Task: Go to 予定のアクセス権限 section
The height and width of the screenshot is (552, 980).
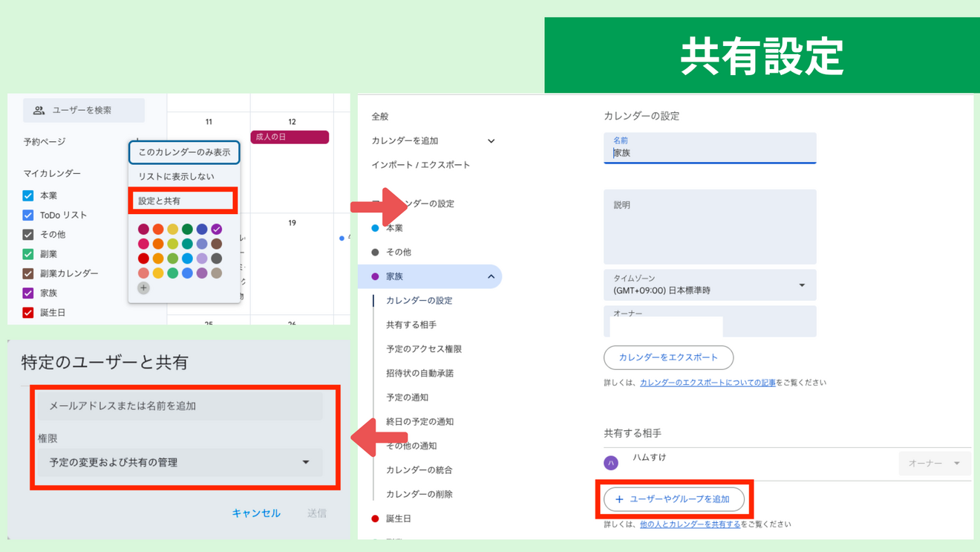Action: [x=424, y=349]
